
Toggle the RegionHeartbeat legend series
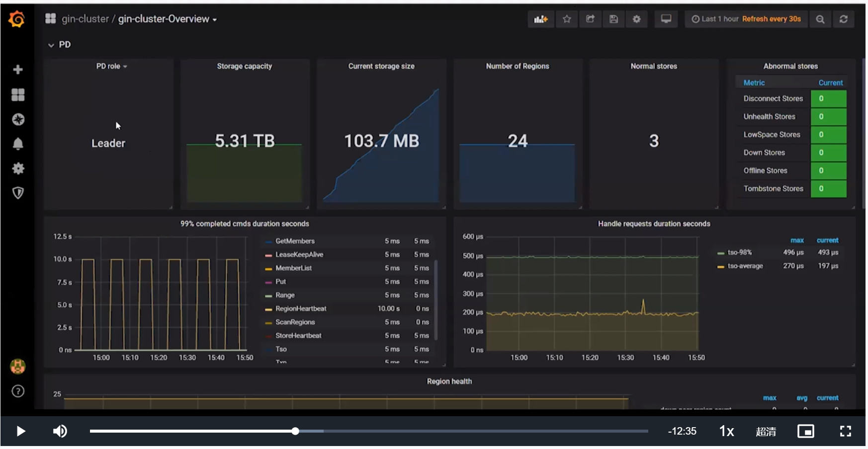click(301, 308)
